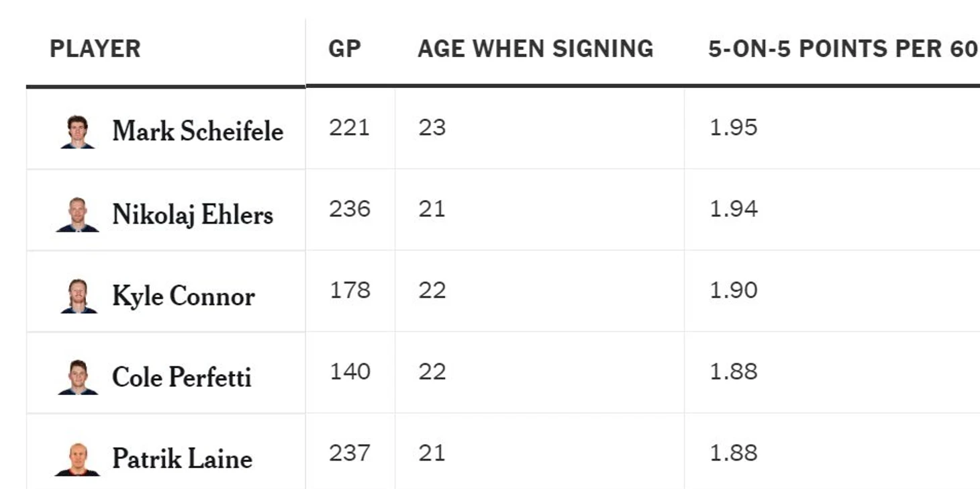Click Laine's games played value 237
Viewport: 980px width, 489px height.
[x=349, y=453]
